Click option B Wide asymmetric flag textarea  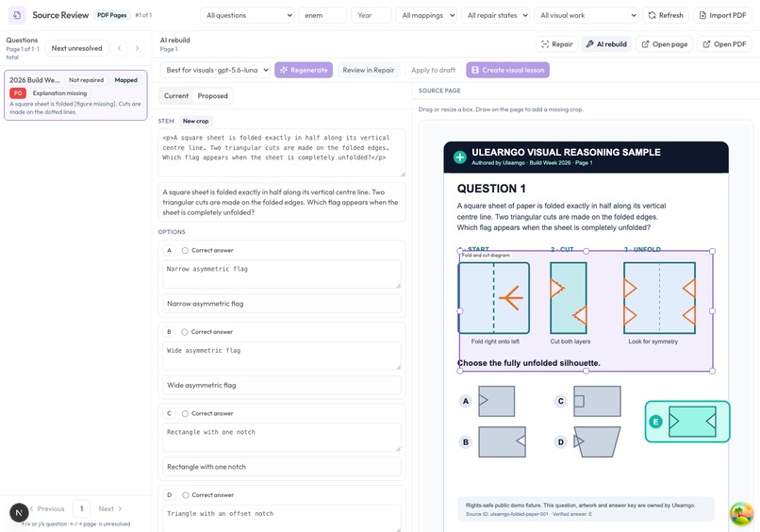[282, 356]
